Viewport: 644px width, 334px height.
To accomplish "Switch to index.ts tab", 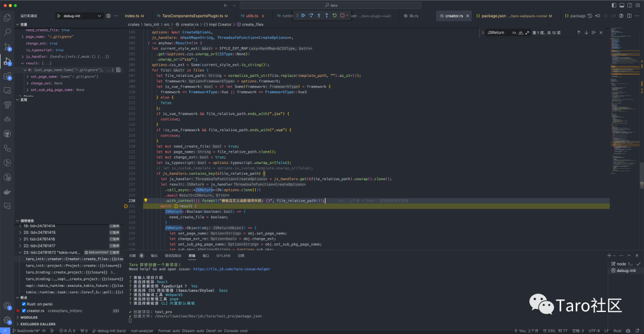I will 134,16.
